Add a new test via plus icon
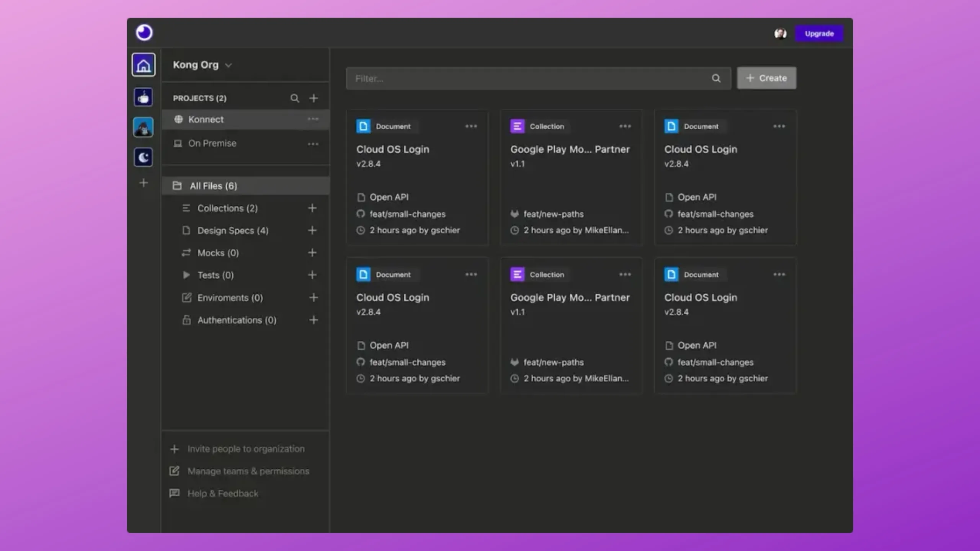This screenshot has height=551, width=980. [312, 275]
